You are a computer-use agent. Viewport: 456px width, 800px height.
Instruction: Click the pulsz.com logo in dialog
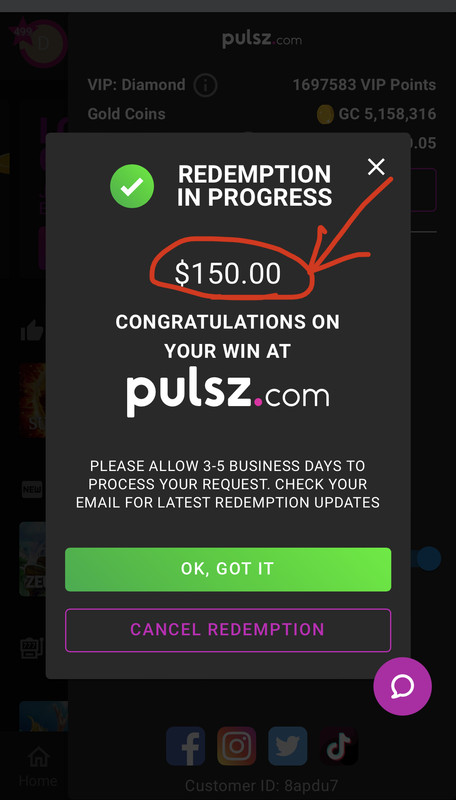227,396
